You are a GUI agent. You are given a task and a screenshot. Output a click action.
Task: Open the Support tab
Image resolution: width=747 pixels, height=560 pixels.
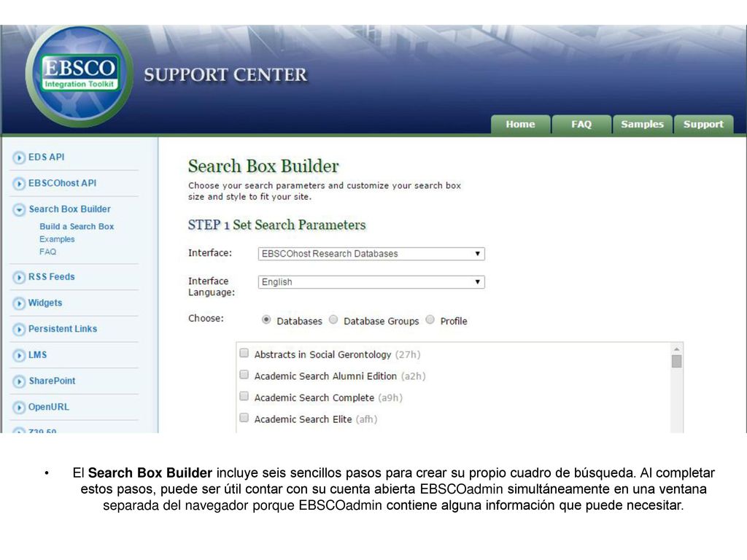click(x=704, y=125)
